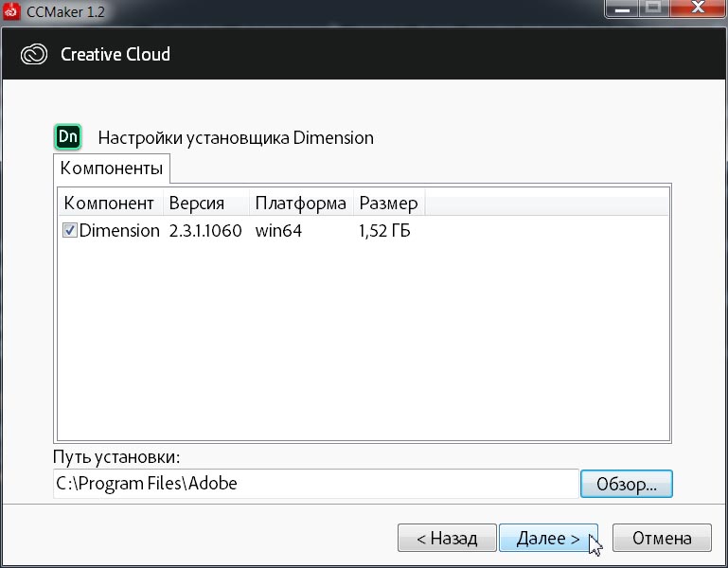Screen dimensions: 728x568
Task: Open the Компоненты tab
Action: (x=112, y=169)
